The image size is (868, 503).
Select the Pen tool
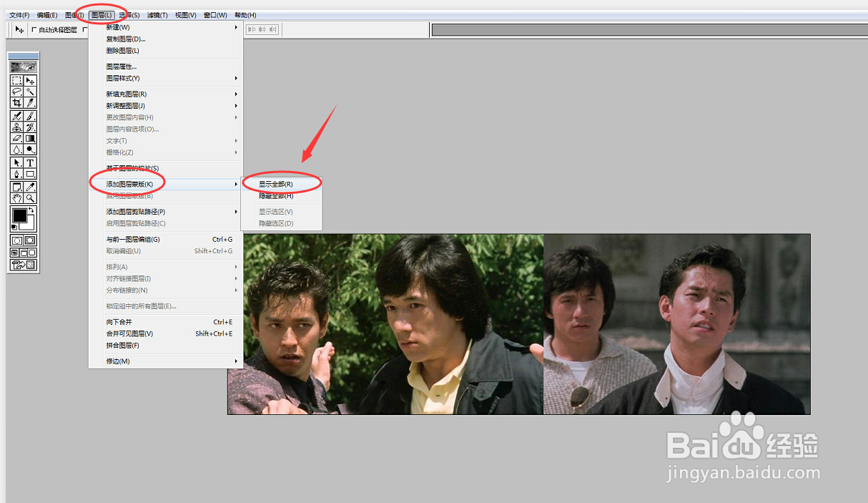coord(16,174)
